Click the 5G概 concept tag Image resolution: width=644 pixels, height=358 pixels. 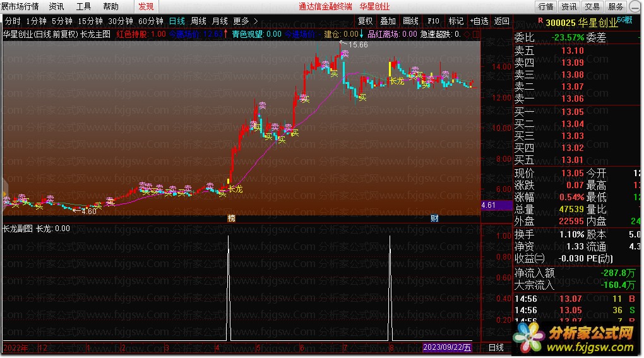(x=624, y=20)
